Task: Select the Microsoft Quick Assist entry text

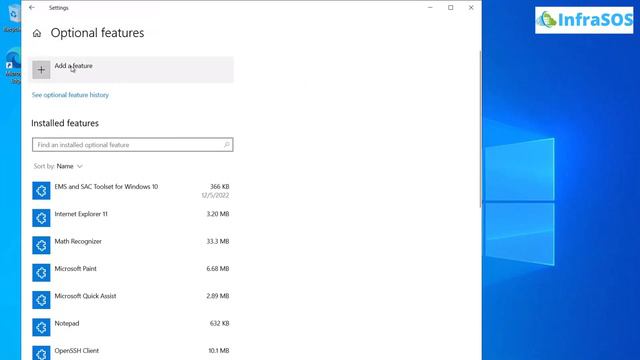Action: click(x=85, y=296)
